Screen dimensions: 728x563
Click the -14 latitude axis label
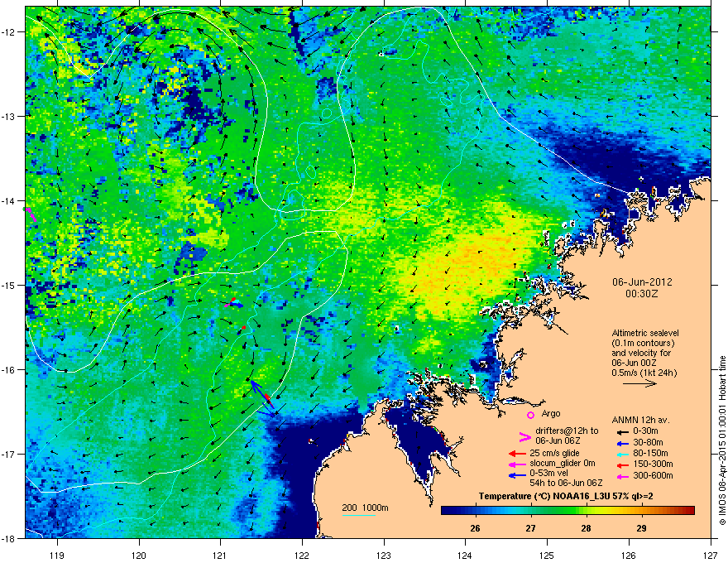click(8, 200)
